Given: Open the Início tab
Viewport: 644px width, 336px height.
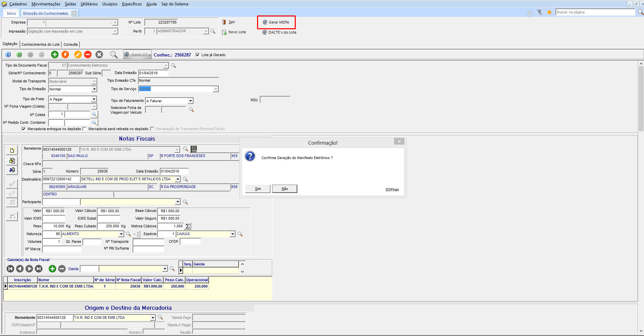Looking at the screenshot, I should 11,13.
